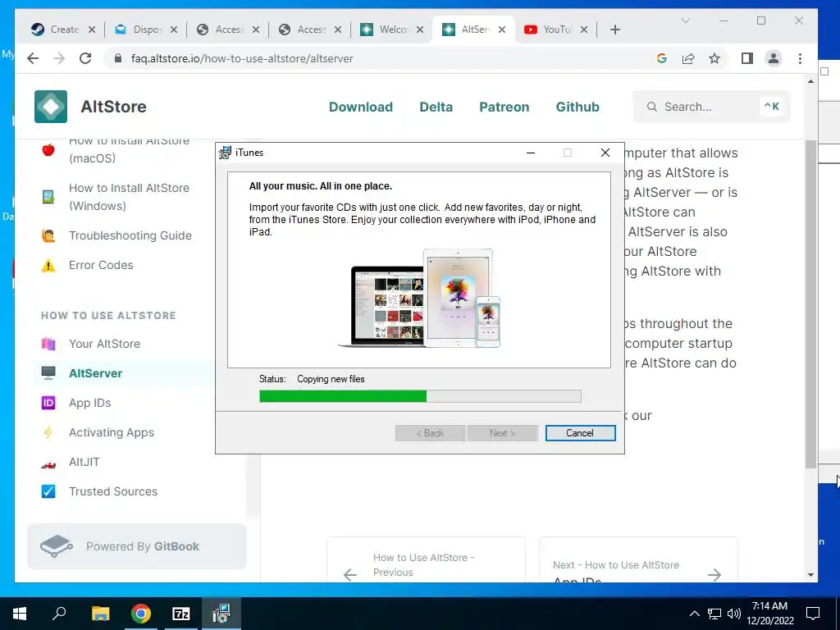Open the Chrome tab search dropdown

(686, 21)
